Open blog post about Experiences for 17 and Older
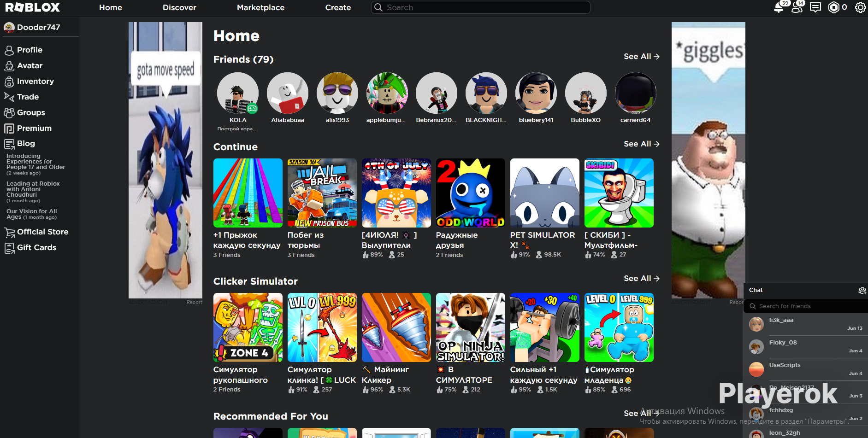Screen dimensions: 868x438 click(36, 164)
